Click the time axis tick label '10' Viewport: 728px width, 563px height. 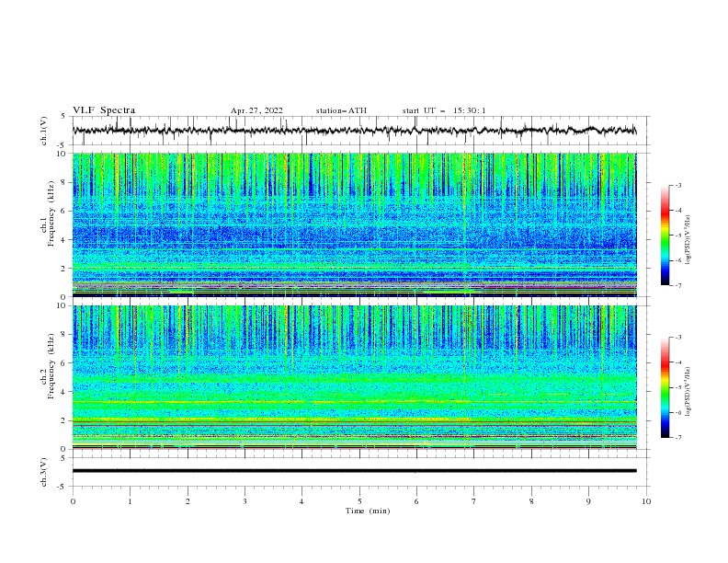[646, 501]
